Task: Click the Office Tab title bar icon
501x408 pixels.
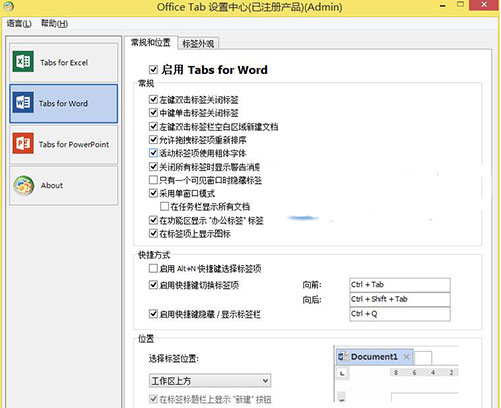Action: click(x=9, y=6)
